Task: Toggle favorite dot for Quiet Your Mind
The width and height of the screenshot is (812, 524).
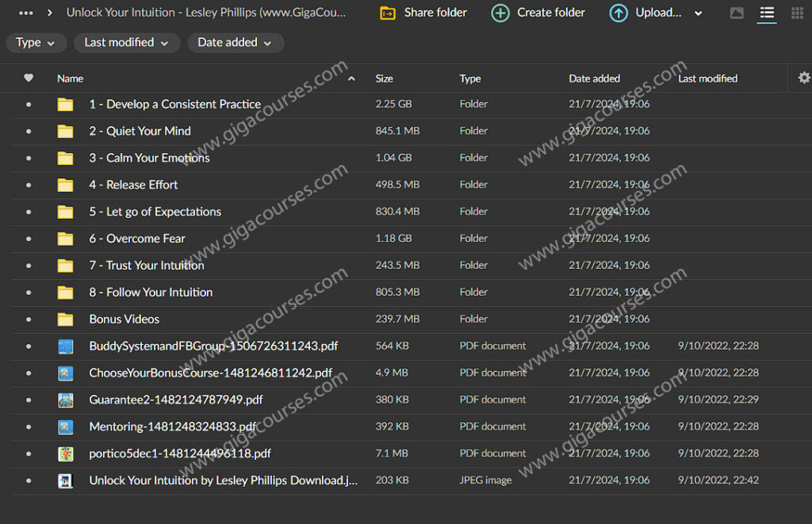Action: tap(29, 132)
